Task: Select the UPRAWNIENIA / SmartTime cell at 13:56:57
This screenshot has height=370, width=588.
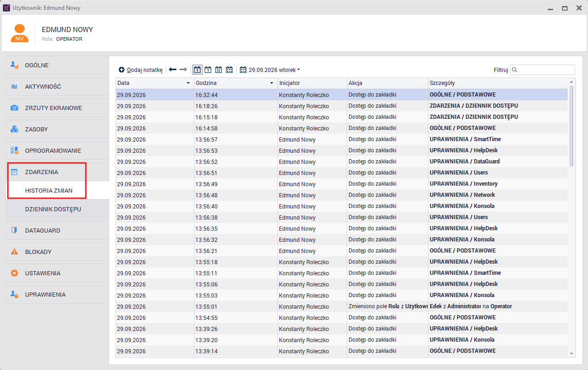Action: 498,139
